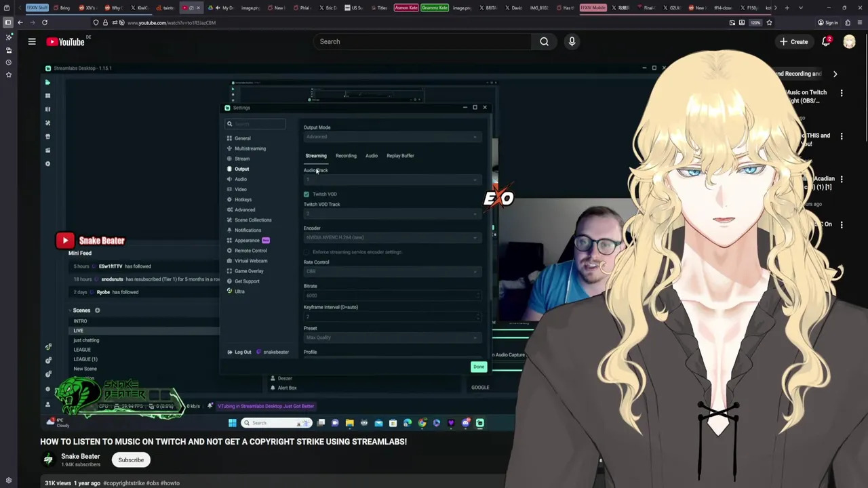
Task: Open Remote Control settings
Action: tap(250, 251)
